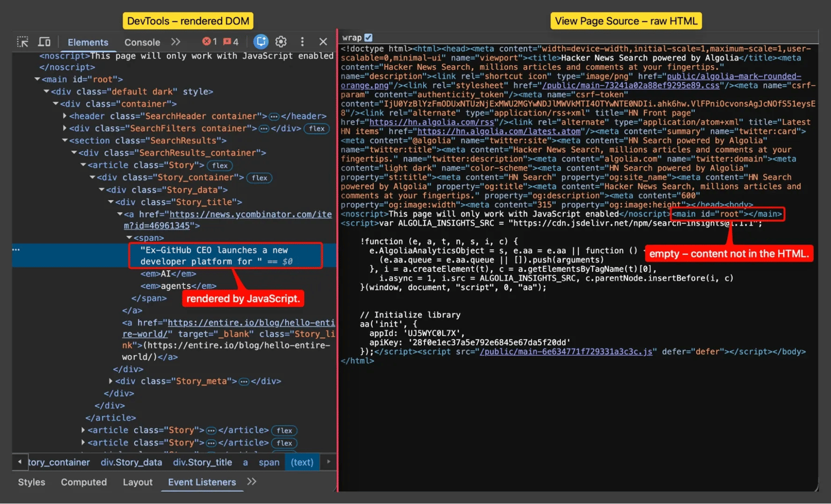Show more DevTools tabs chevron
Image resolution: width=831 pixels, height=504 pixels.
coord(176,42)
